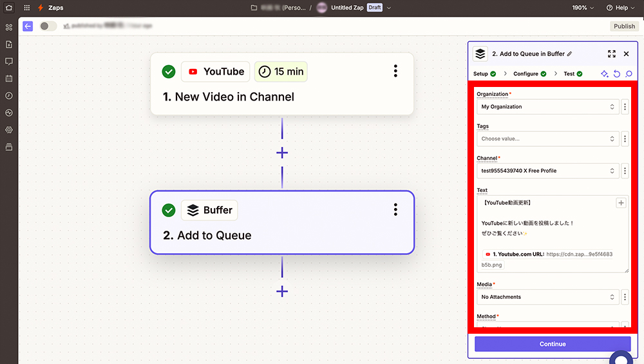Click the AI sparkle icon

[605, 74]
